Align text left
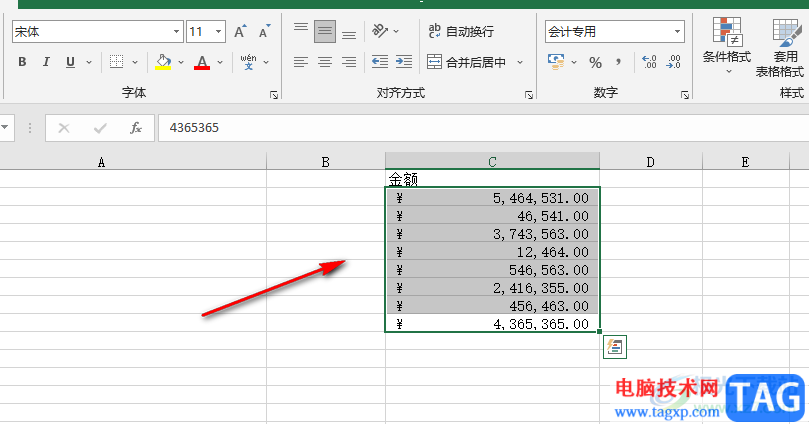 pyautogui.click(x=301, y=62)
